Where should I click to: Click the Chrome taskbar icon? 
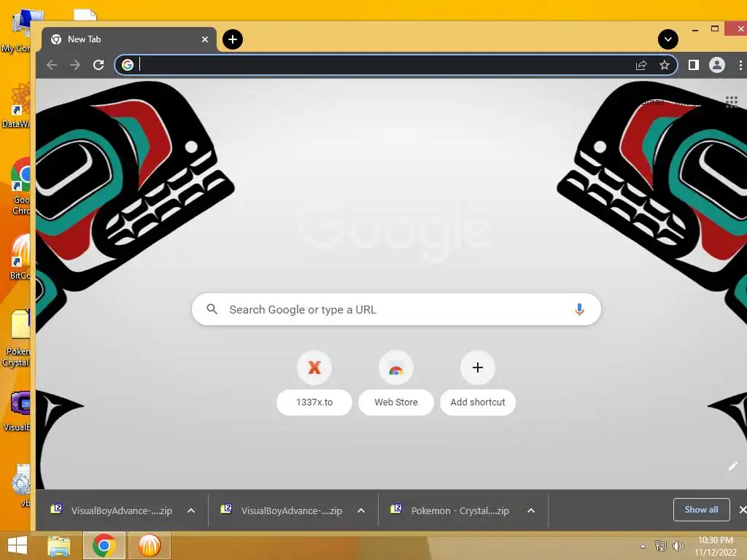pos(104,545)
